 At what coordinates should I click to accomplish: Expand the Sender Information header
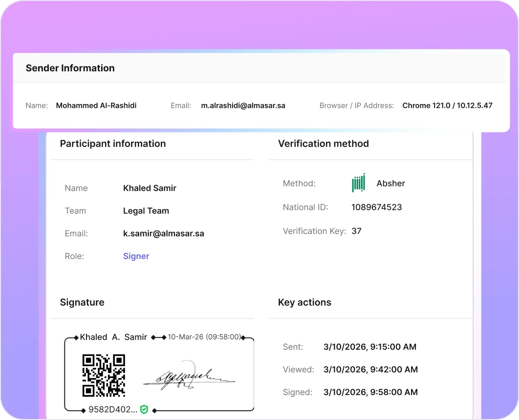[70, 67]
